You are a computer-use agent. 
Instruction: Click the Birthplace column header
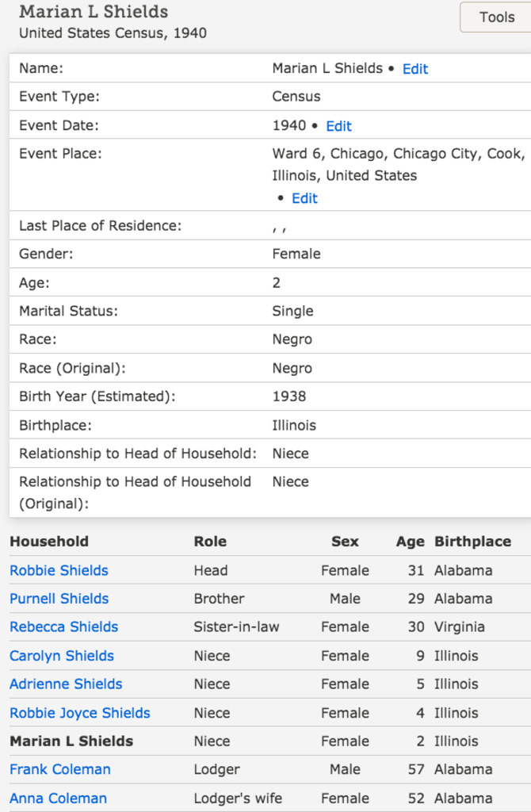(472, 542)
